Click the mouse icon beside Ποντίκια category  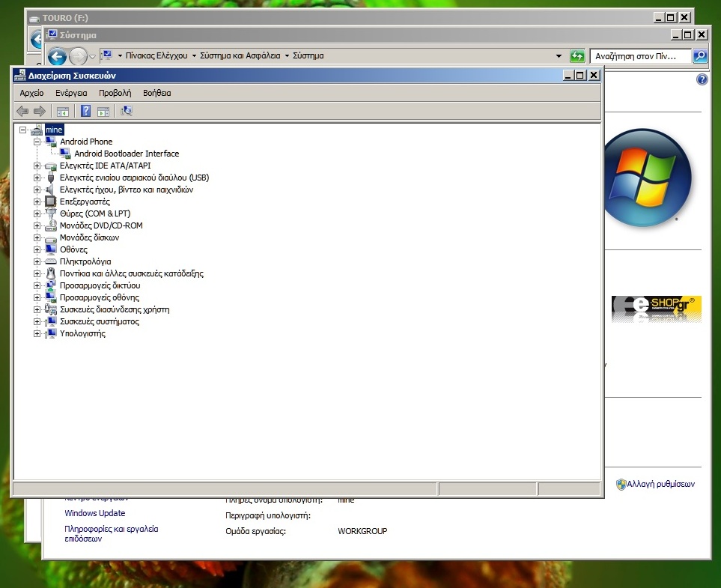(x=51, y=273)
